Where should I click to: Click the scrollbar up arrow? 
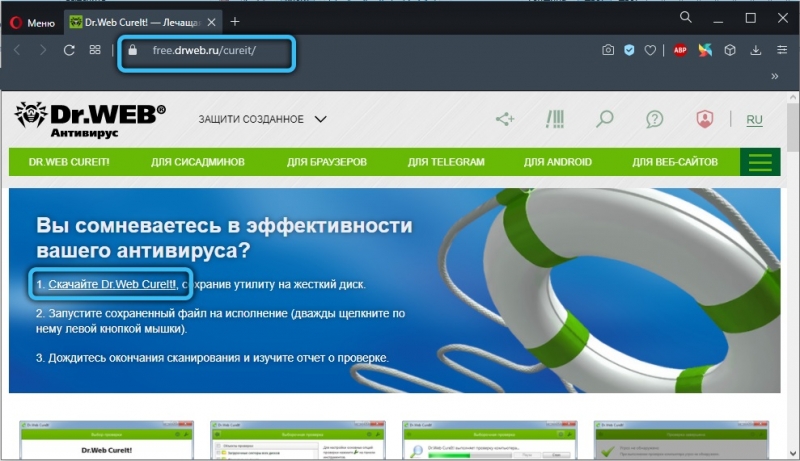(793, 97)
